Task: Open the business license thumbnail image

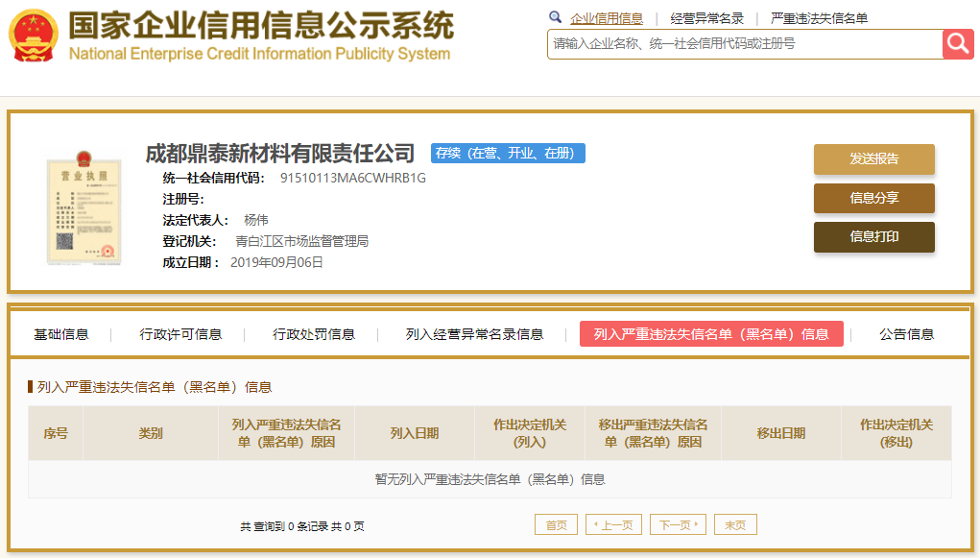Action: [x=84, y=207]
